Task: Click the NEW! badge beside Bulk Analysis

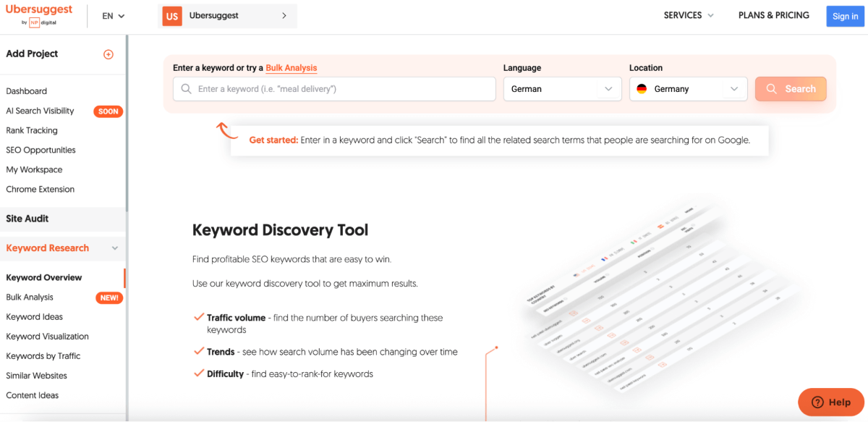Action: click(109, 297)
